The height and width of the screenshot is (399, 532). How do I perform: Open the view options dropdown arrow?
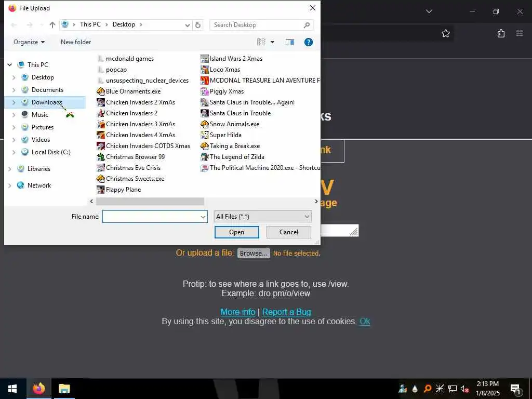tap(272, 42)
